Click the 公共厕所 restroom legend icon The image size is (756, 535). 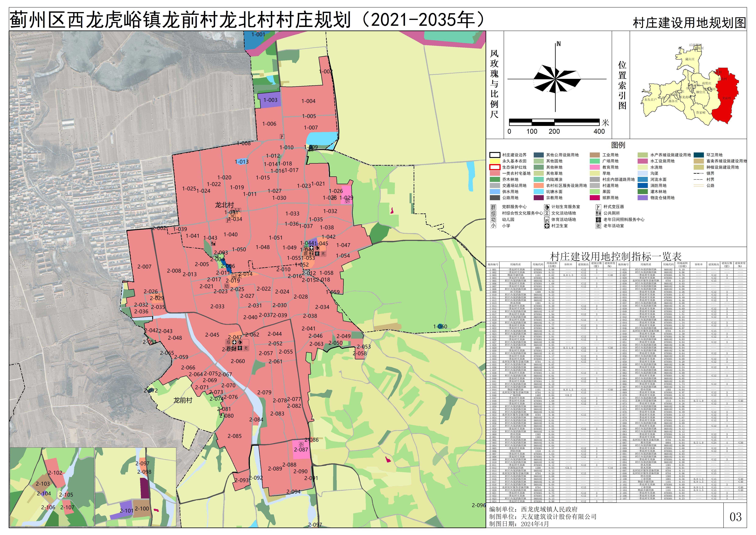[x=598, y=213]
